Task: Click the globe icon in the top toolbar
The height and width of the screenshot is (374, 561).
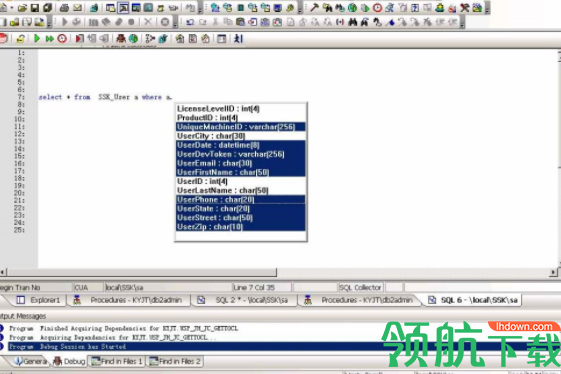Action: point(352,8)
